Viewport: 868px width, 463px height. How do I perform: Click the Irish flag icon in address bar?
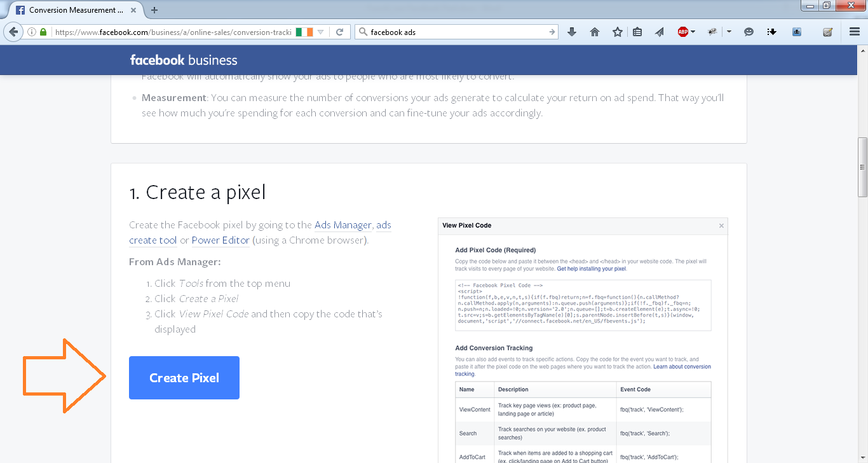point(304,32)
